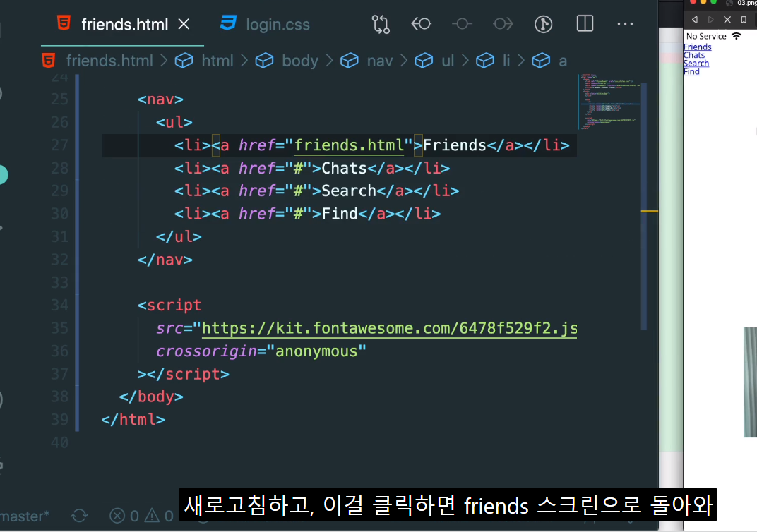
Task: Select the li element breadcrumb
Action: [506, 61]
